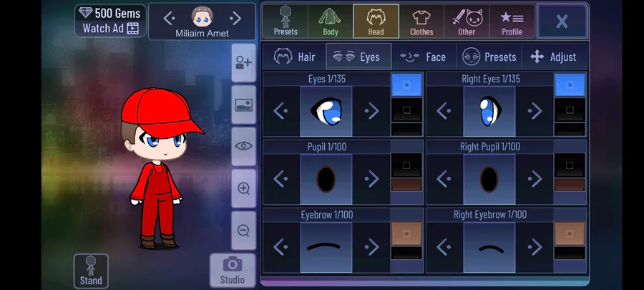Tap the Right Pupil preview thumbnail
Image resolution: width=644 pixels, height=290 pixels.
click(489, 179)
